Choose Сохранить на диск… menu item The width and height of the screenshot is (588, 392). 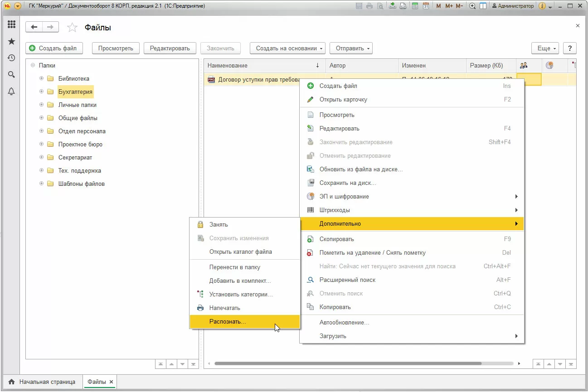click(412, 183)
